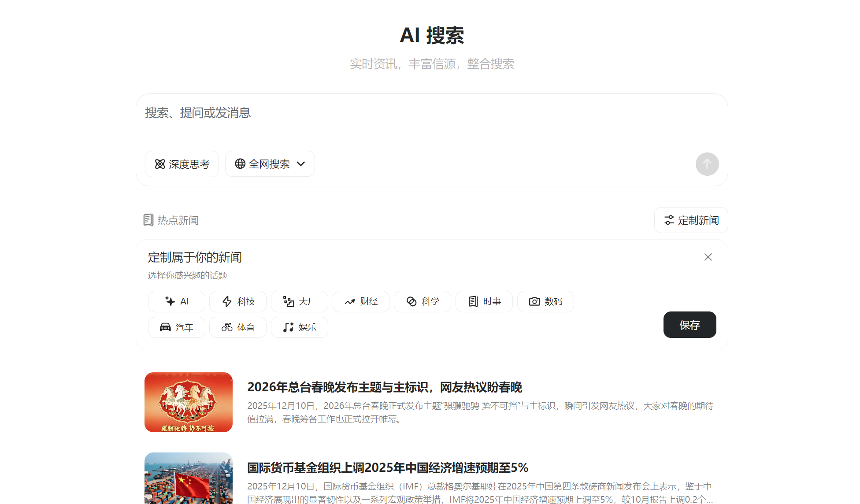Screen dimensions: 860x504
Task: Pick the 大厂 big tech topic
Action: 300,301
